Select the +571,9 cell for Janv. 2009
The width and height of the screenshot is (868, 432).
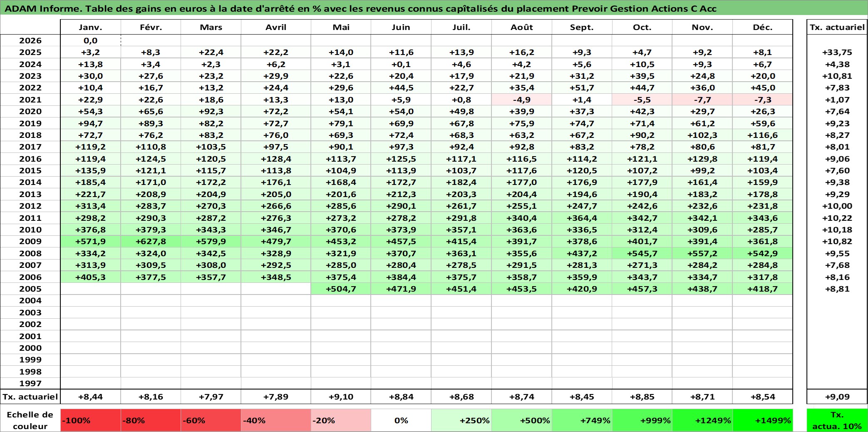click(91, 241)
